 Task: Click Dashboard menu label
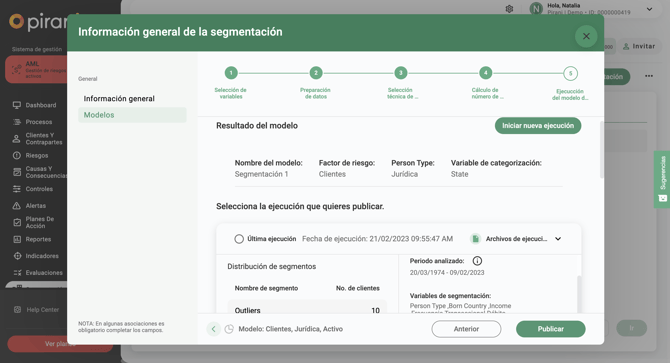41,105
